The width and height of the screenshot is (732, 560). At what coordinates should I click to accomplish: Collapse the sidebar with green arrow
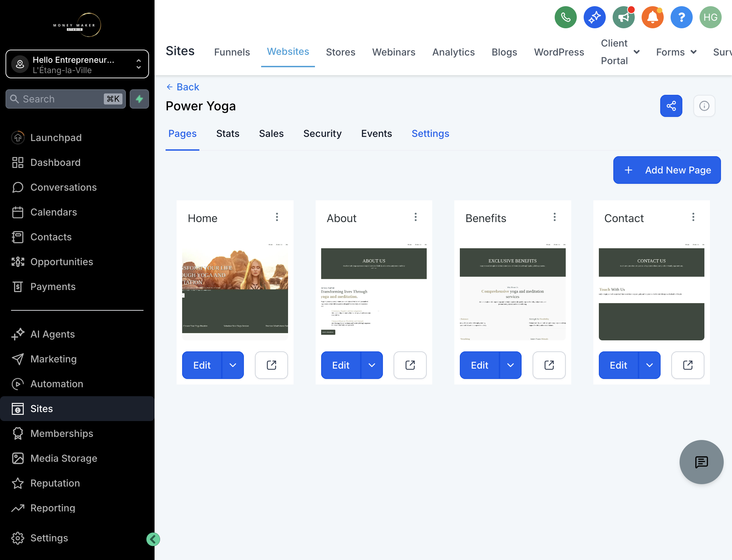tap(153, 539)
